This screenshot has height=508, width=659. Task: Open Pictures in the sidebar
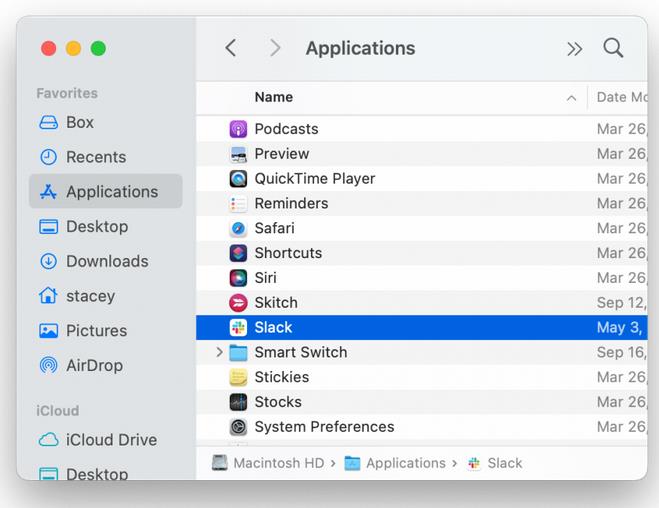point(96,331)
